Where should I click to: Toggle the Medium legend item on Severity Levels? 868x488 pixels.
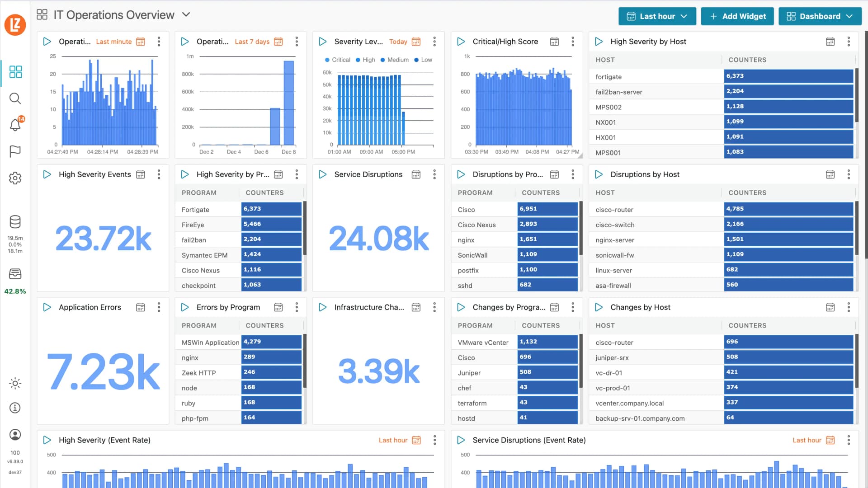(x=394, y=60)
